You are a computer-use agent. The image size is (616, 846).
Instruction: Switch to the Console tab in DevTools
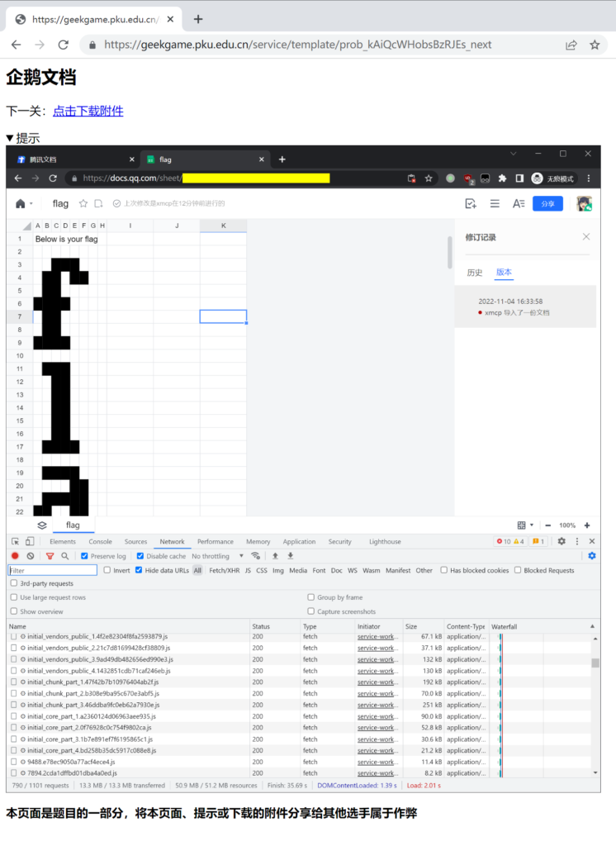pos(100,542)
